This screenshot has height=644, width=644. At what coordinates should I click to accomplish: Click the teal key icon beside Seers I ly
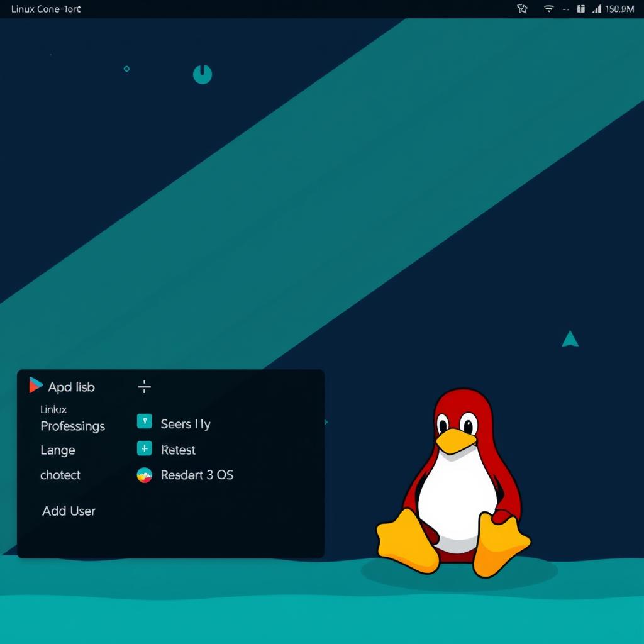144,421
